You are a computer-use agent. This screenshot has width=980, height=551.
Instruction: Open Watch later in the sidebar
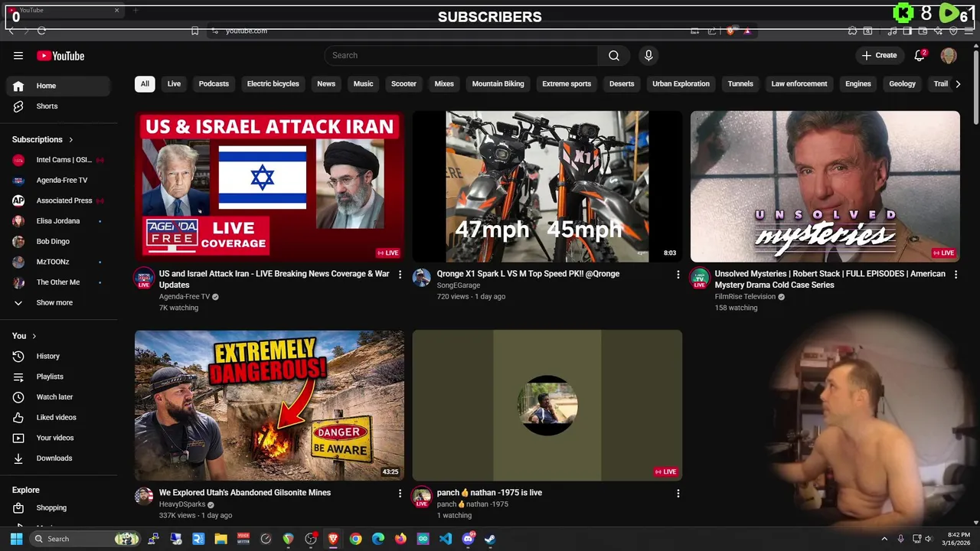coord(60,397)
